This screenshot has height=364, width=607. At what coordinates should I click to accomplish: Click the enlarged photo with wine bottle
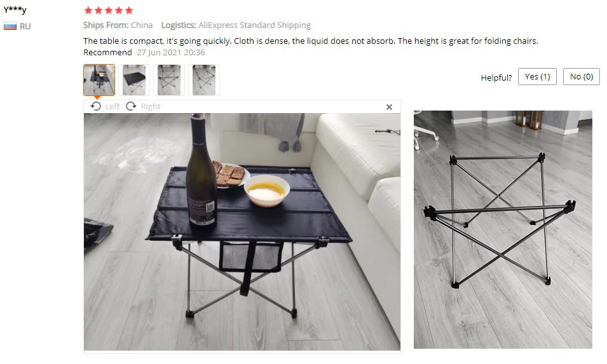click(242, 232)
